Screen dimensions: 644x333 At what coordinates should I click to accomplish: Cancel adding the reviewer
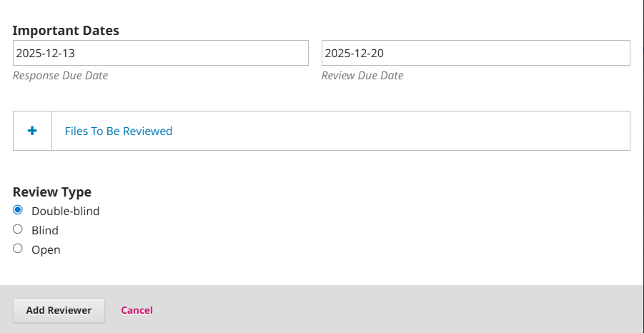[137, 310]
